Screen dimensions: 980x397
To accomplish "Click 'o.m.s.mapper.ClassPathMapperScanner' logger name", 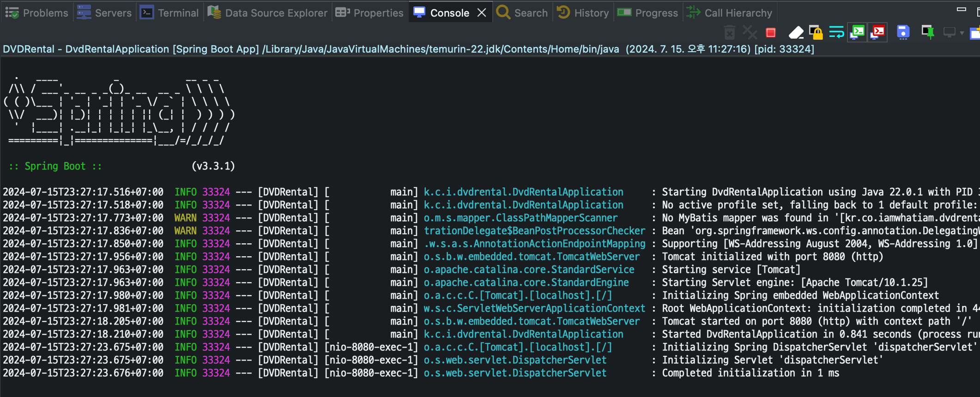I will (x=520, y=218).
